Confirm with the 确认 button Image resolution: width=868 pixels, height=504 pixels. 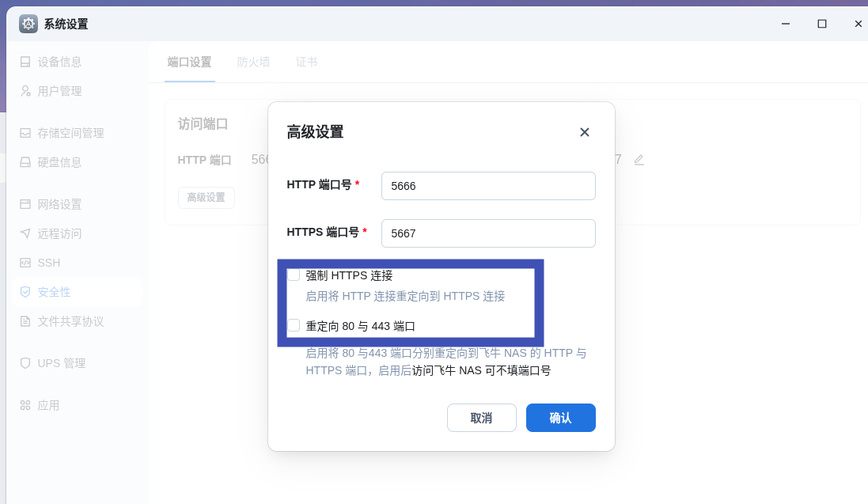[561, 418]
